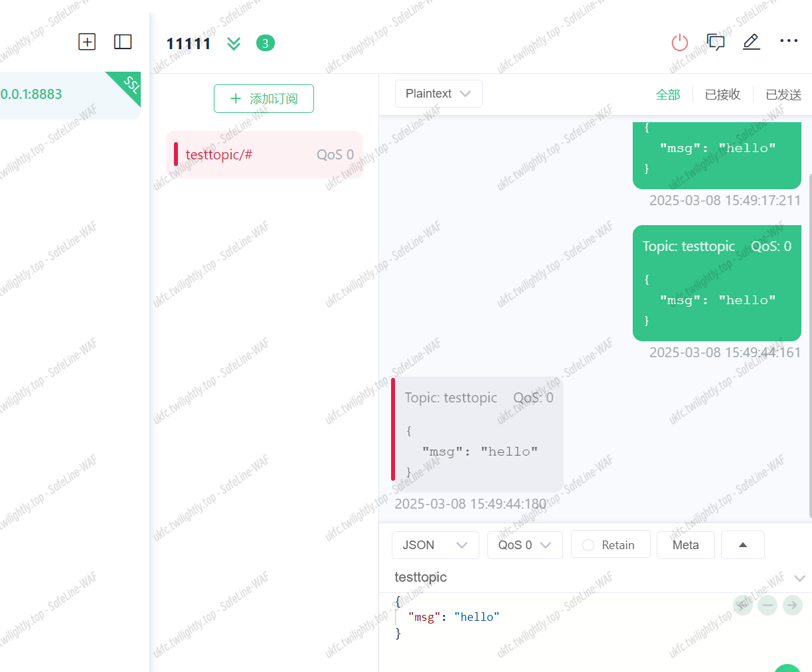
Task: Open the three-dot more options menu
Action: pos(789,41)
